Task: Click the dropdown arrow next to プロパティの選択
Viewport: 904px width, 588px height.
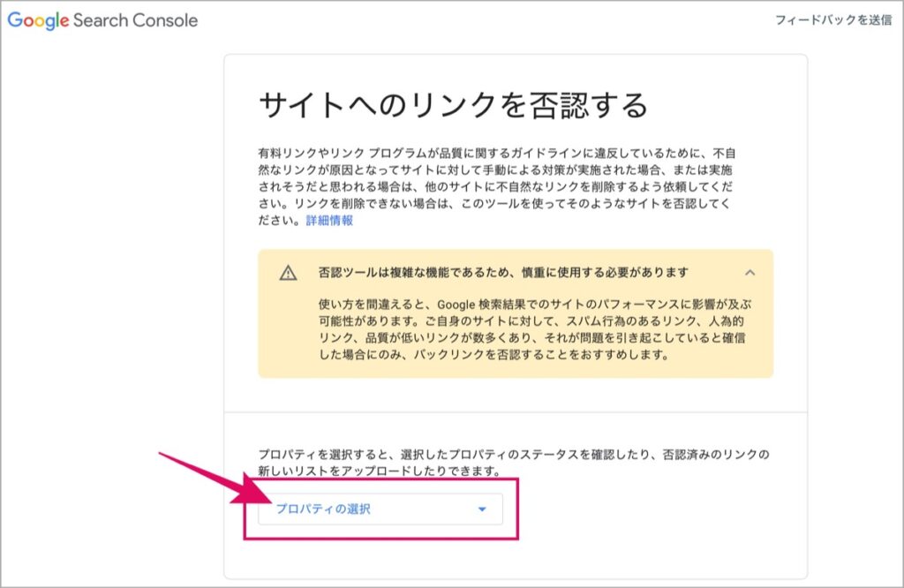Action: point(482,509)
